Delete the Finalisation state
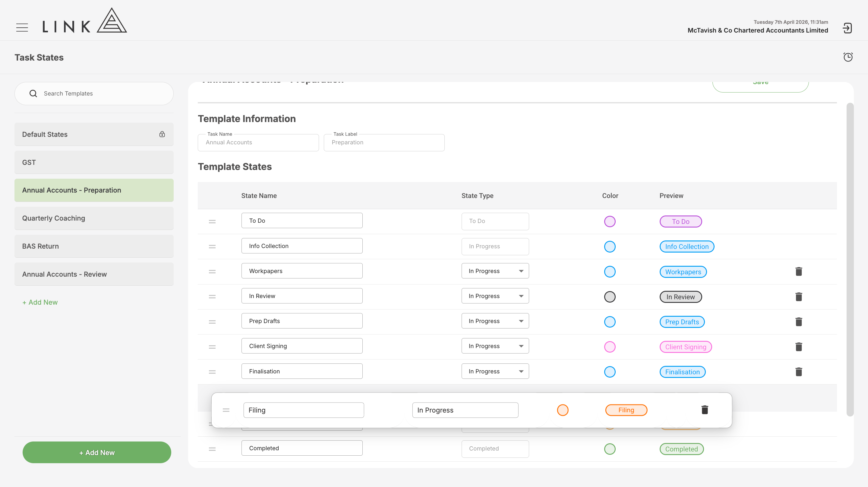868x487 pixels. pyautogui.click(x=799, y=372)
